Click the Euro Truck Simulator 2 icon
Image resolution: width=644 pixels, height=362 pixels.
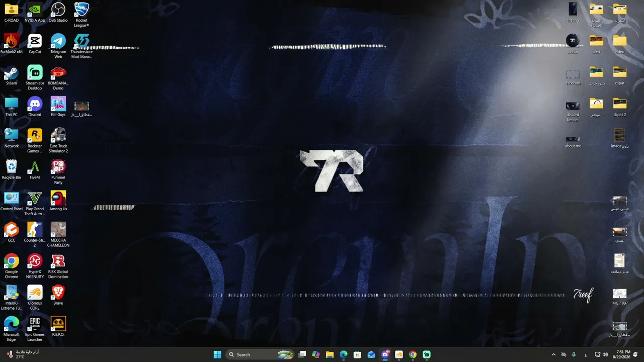58,141
